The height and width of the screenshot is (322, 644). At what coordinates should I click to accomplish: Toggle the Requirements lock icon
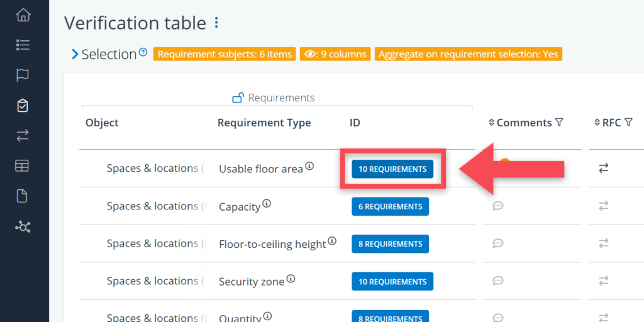coord(238,97)
